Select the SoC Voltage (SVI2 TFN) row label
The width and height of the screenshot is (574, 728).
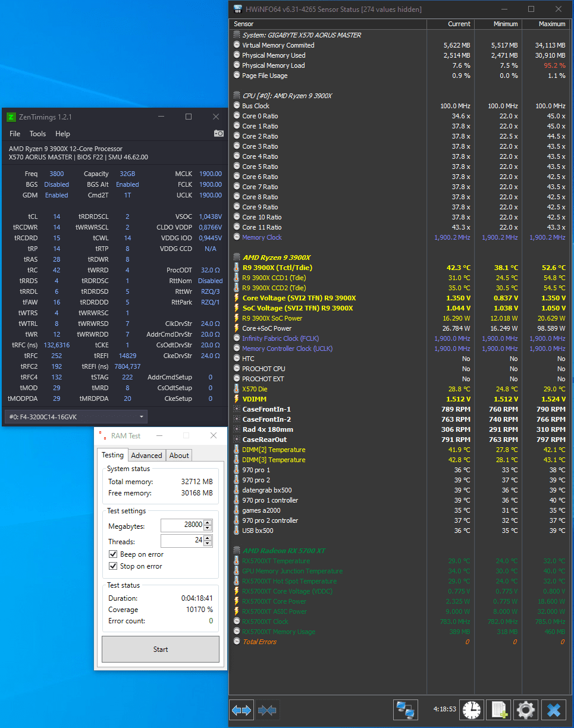(297, 308)
